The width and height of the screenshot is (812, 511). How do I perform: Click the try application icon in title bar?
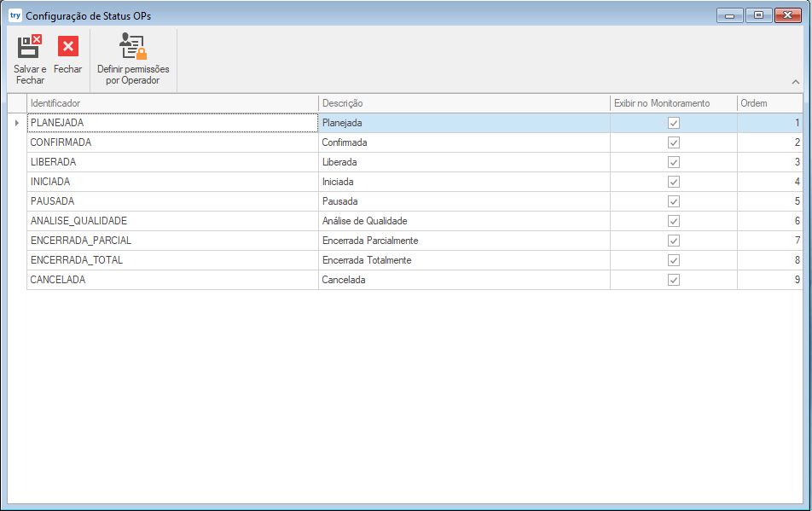15,15
